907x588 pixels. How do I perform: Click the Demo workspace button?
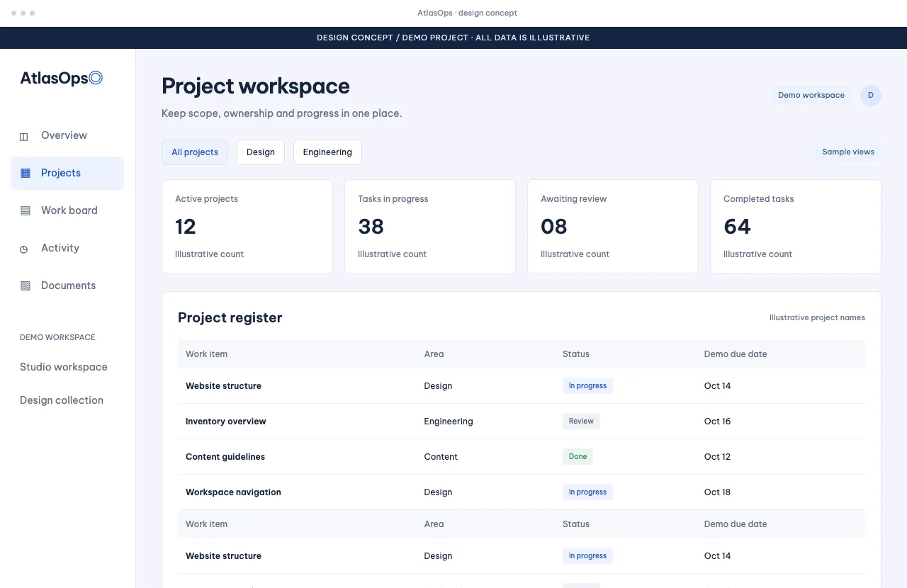click(811, 95)
